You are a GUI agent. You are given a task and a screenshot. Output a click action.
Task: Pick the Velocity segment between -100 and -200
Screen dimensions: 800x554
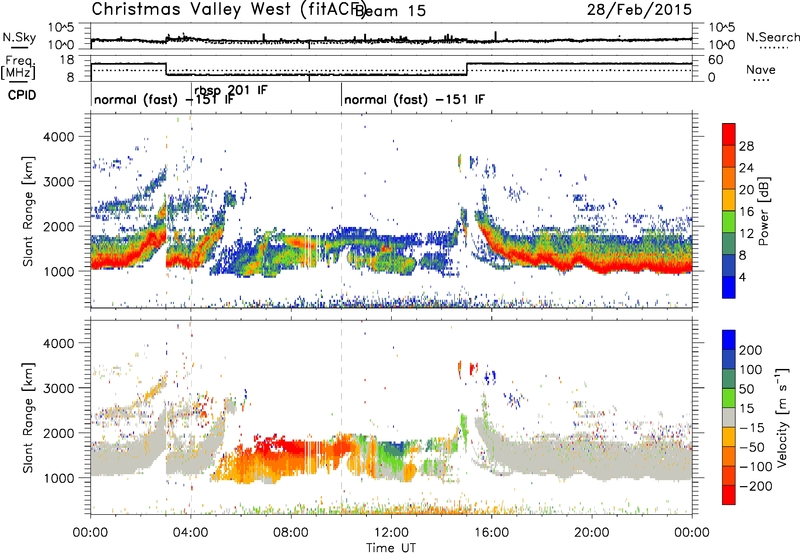(729, 475)
